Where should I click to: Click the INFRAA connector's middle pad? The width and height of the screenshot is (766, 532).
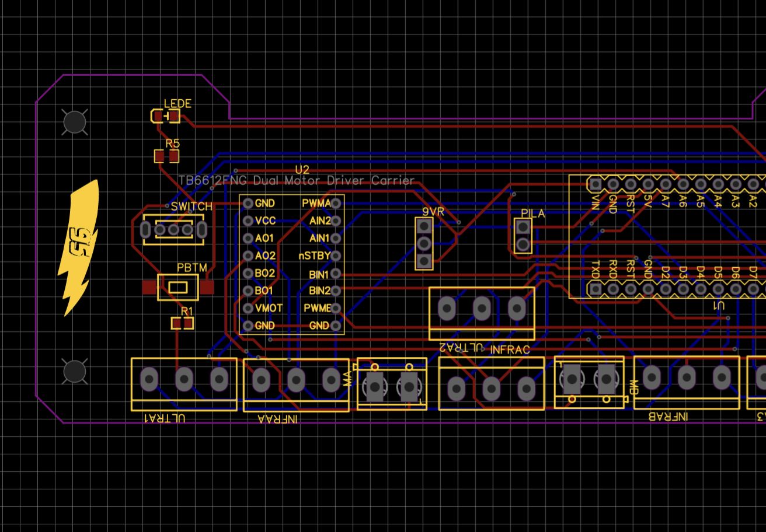click(296, 380)
